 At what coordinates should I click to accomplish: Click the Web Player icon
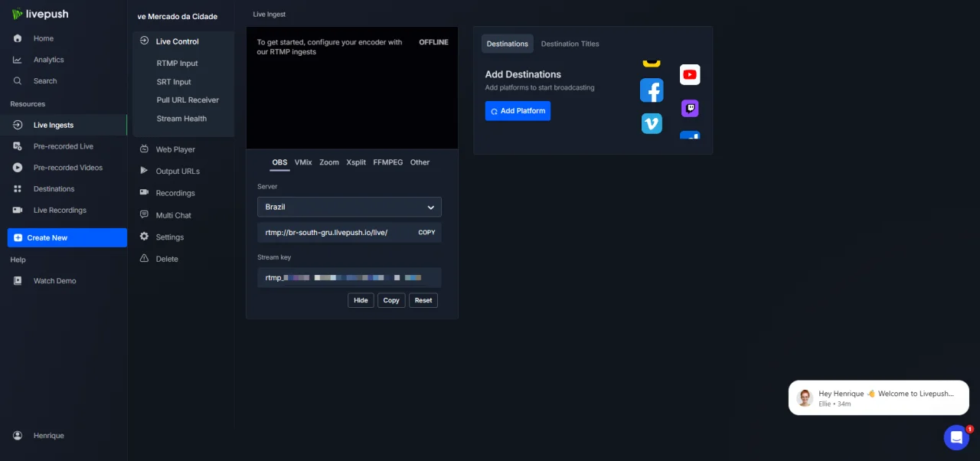pos(144,149)
